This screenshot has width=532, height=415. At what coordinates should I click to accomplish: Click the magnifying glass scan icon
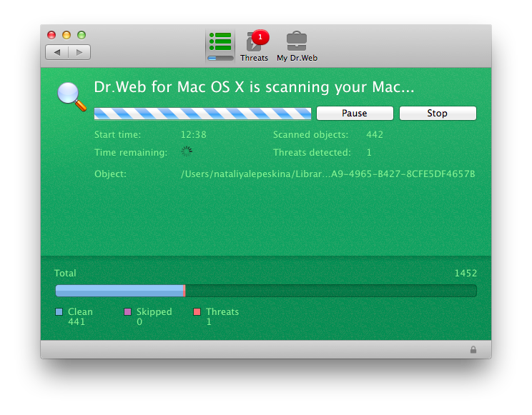(x=72, y=96)
